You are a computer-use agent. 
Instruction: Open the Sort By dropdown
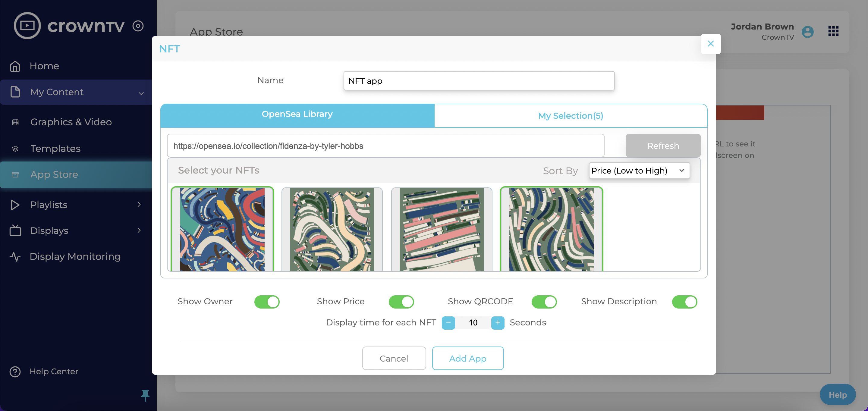pyautogui.click(x=639, y=171)
